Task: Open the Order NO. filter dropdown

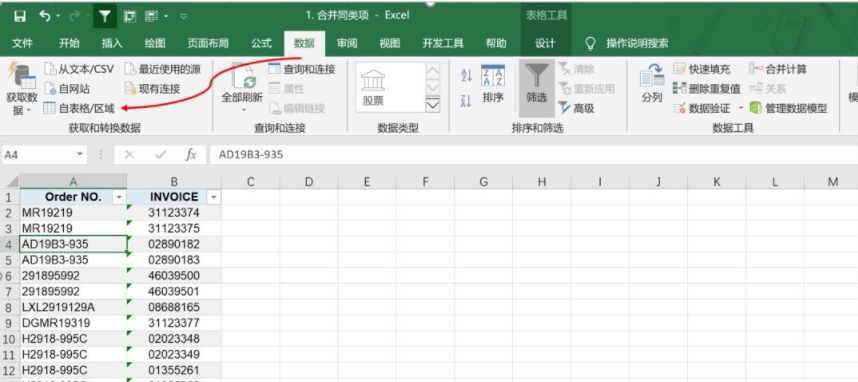Action: click(x=119, y=197)
